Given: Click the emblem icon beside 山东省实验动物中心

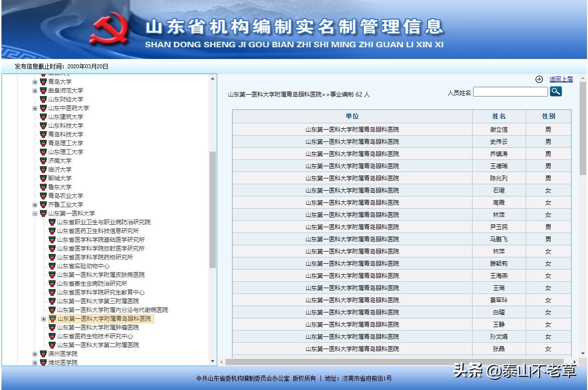Looking at the screenshot, I should pos(52,266).
